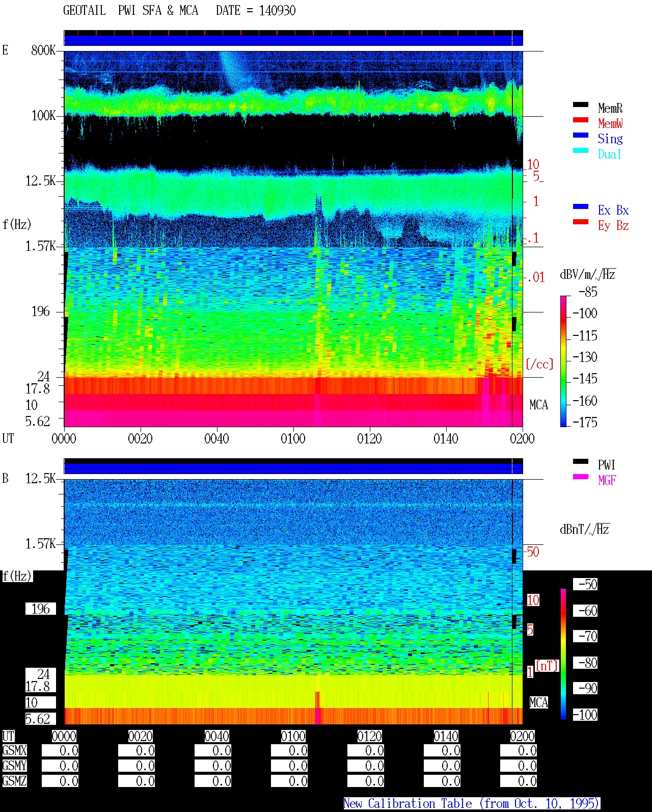Click the E spectrogram 0100 time label

pyautogui.click(x=293, y=438)
